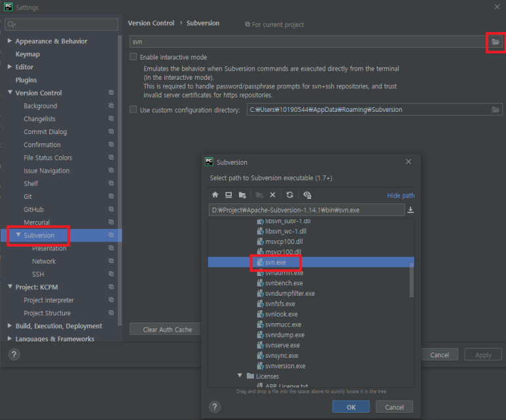The image size is (506, 420).
Task: Expand Languages & Frameworks section
Action: [x=10, y=338]
